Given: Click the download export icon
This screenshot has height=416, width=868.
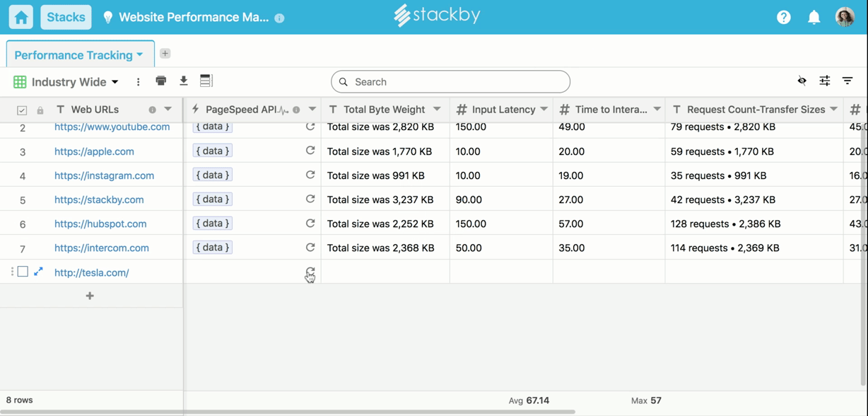Looking at the screenshot, I should click(184, 81).
